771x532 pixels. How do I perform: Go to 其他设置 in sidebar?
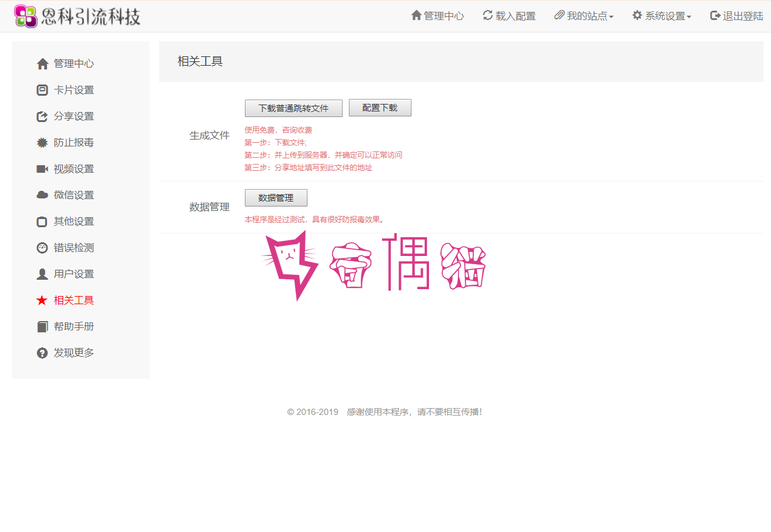pyautogui.click(x=74, y=222)
